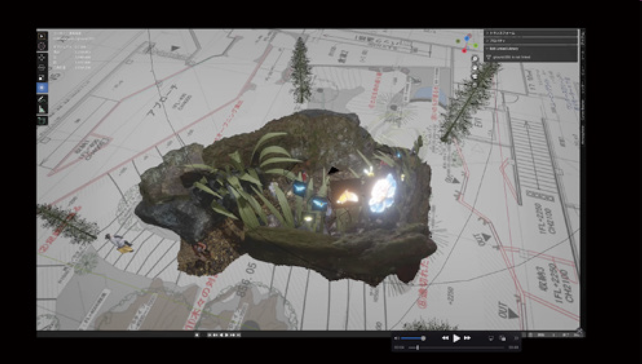Choose the Rotate tool in left toolbar
This screenshot has width=642, height=364.
tap(42, 67)
